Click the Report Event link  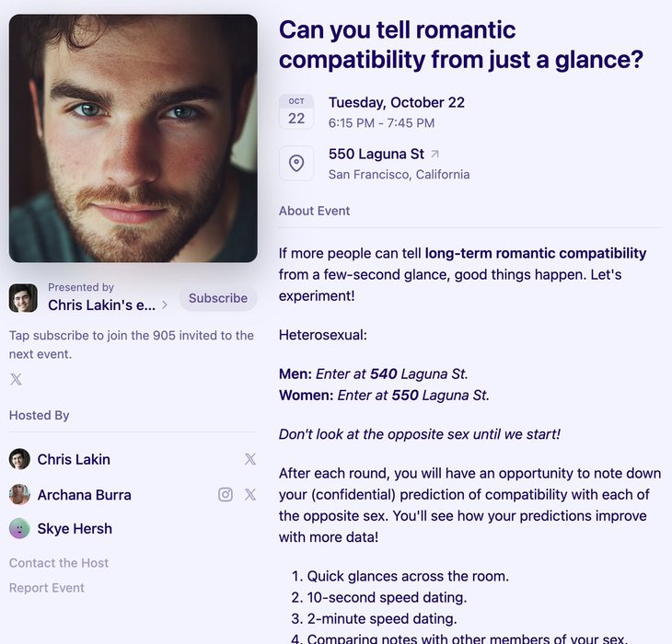pos(47,588)
